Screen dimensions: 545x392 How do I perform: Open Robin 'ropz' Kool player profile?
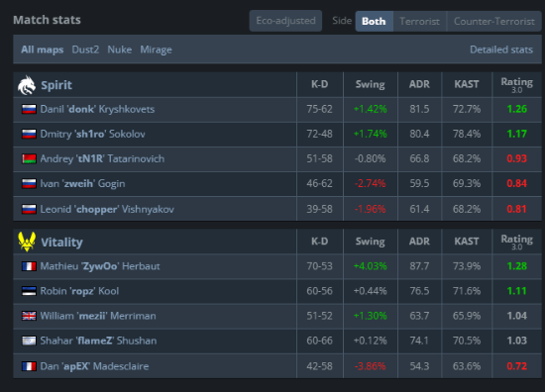click(79, 291)
